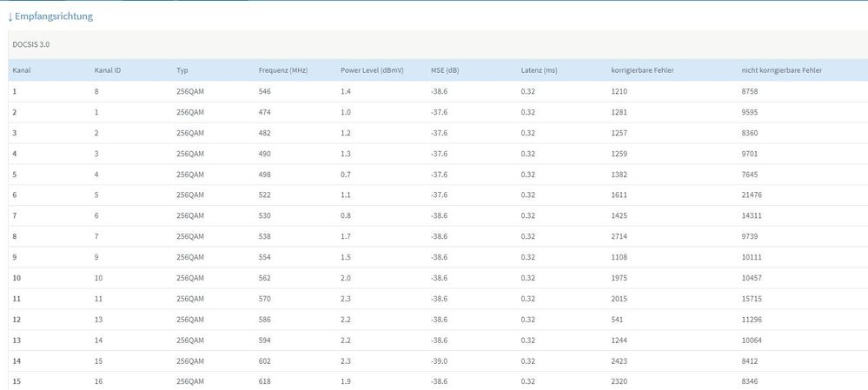Select the DOCSIS 3.0 table title
Image resolution: width=868 pixels, height=390 pixels.
(x=31, y=45)
